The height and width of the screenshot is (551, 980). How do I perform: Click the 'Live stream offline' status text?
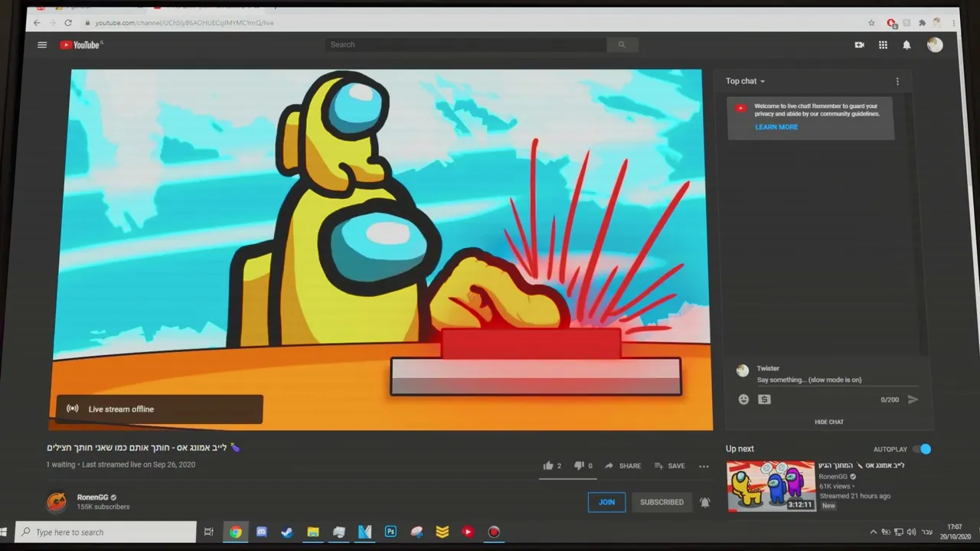click(121, 409)
